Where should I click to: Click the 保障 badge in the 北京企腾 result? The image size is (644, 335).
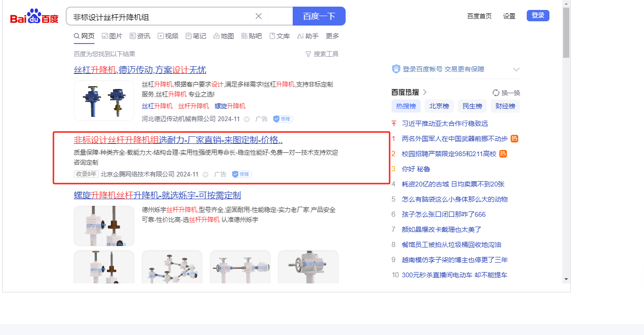[242, 174]
